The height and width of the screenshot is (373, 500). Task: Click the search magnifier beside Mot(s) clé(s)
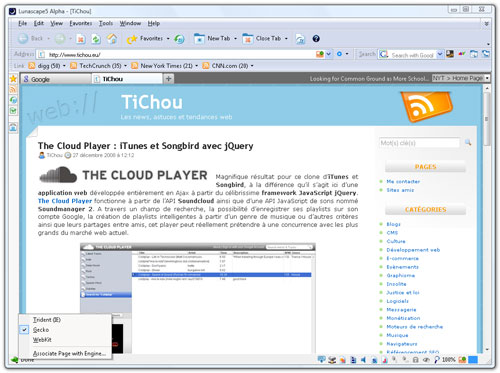click(x=468, y=143)
